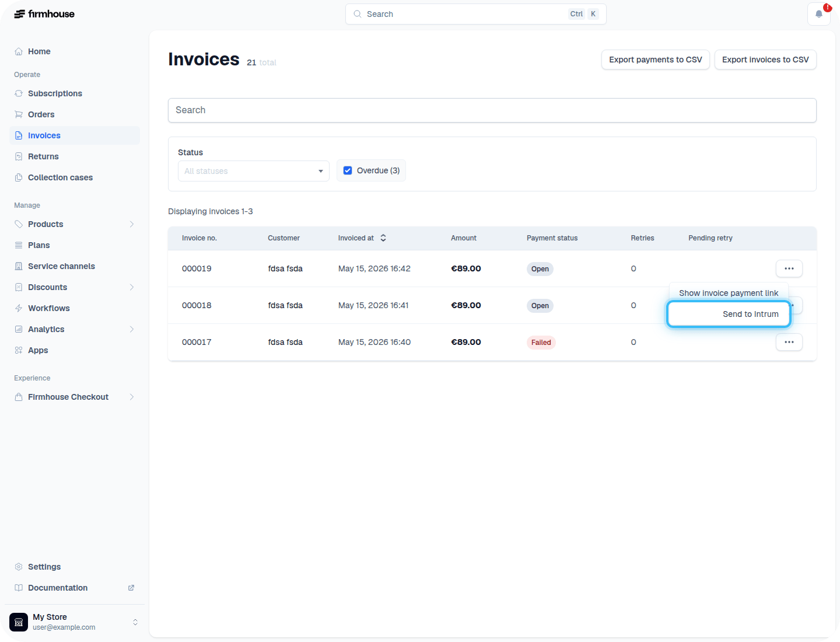Select Send to Intrum menu option
The width and height of the screenshot is (840, 642).
pyautogui.click(x=729, y=314)
